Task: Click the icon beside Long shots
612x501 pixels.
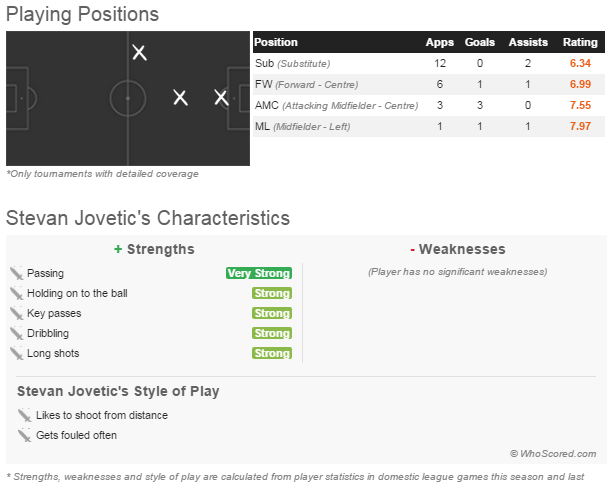Action: pyautogui.click(x=16, y=353)
